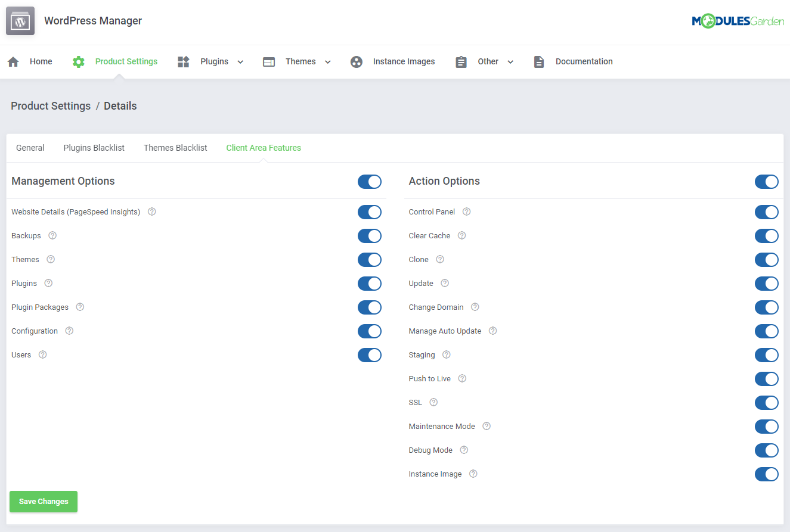Toggle the Users switch
This screenshot has width=790, height=532.
[x=370, y=355]
